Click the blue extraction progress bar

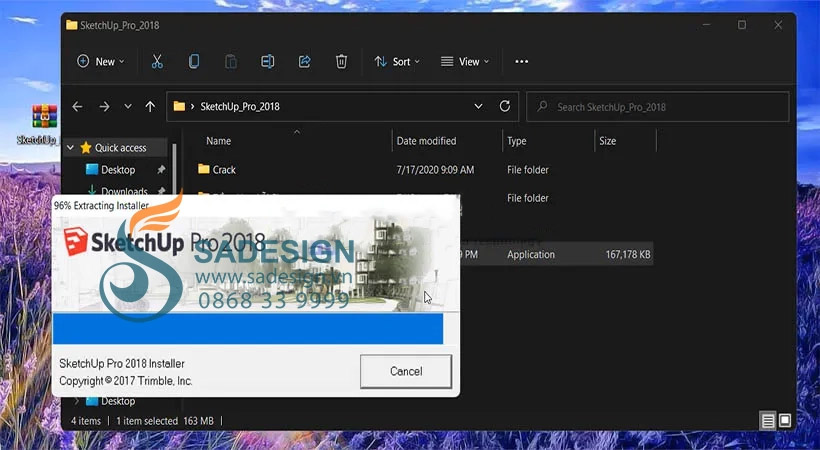click(248, 329)
